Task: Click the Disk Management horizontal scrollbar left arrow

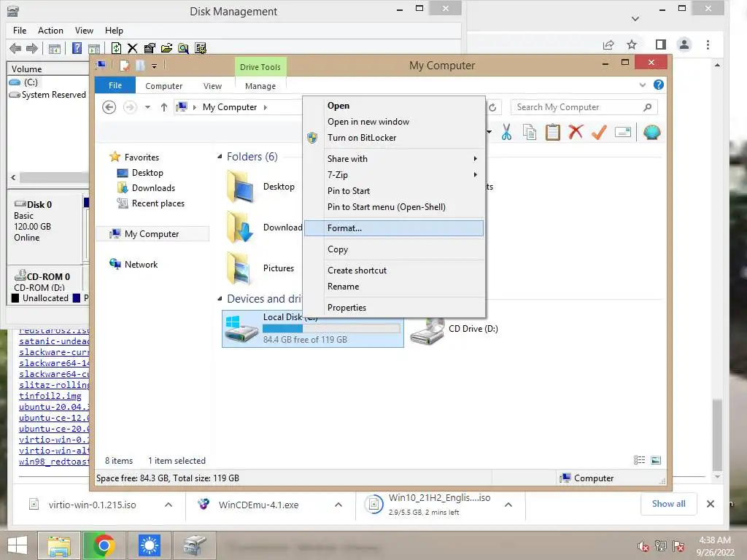Action: tap(13, 177)
